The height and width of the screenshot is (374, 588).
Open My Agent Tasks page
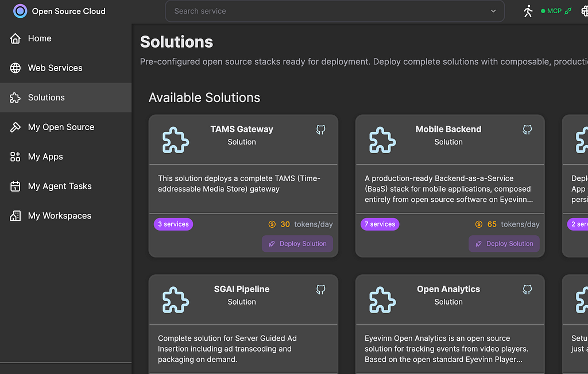tap(65, 186)
